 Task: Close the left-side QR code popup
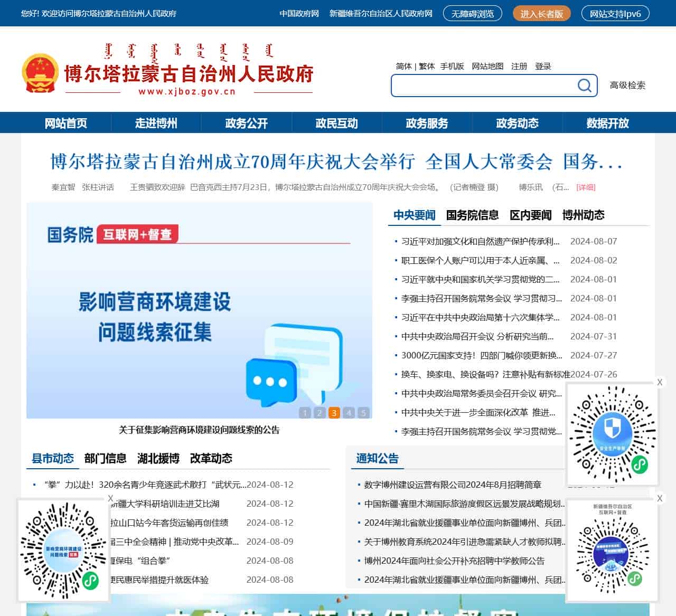click(110, 498)
